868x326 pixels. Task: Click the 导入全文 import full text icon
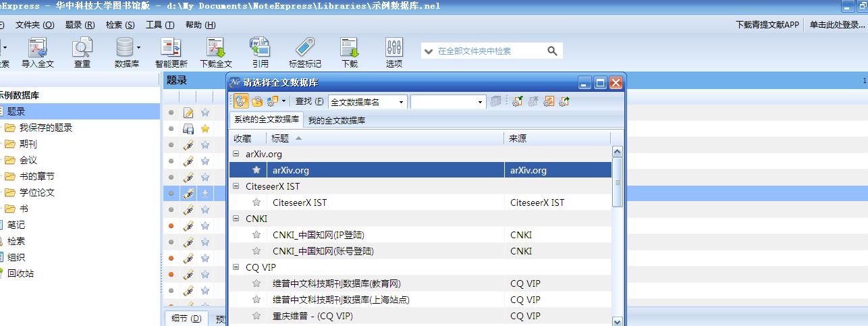pos(37,48)
